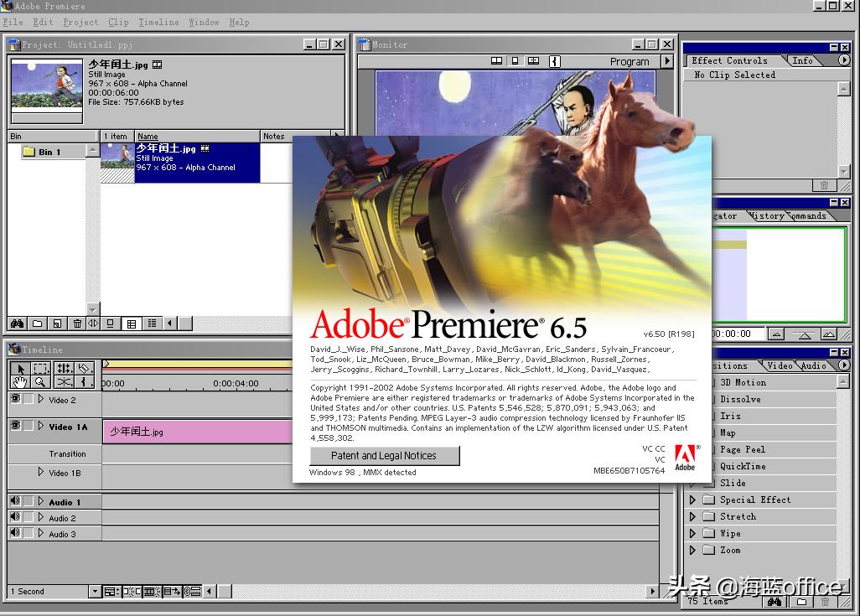
Task: Switch Monitor to Dual View
Action: click(496, 61)
